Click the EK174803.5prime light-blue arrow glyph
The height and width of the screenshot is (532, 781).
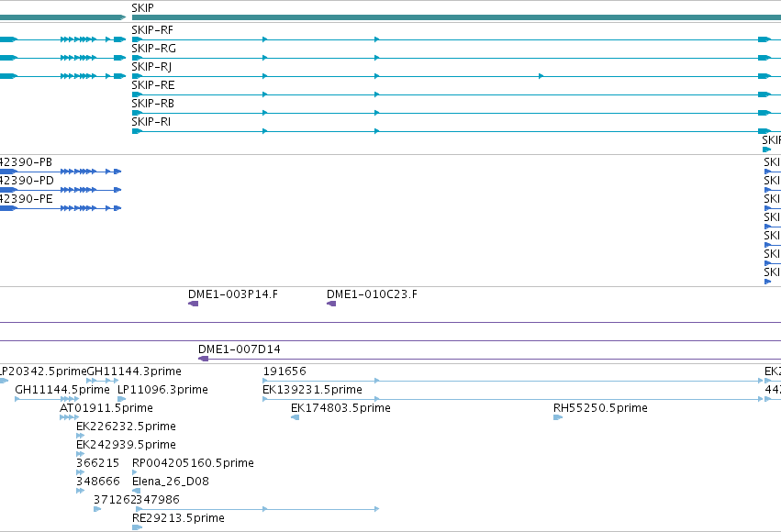coord(295,417)
